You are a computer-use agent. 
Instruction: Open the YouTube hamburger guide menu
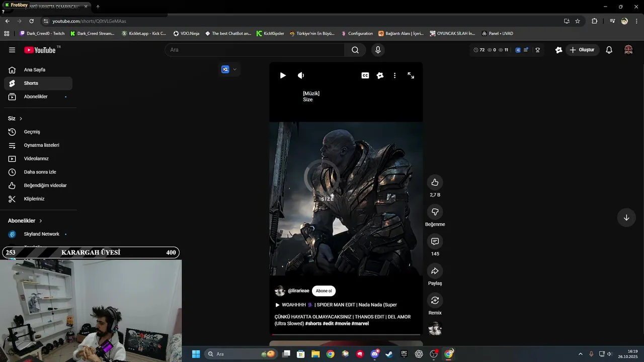point(12,50)
